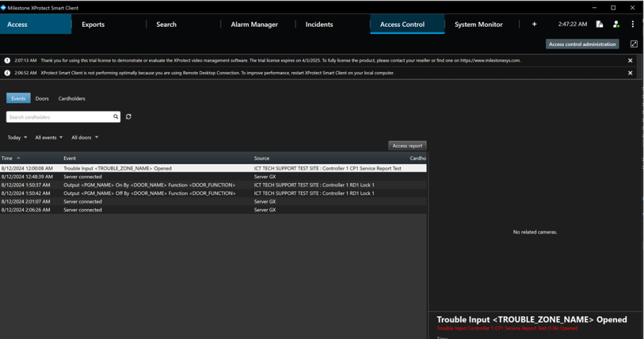The image size is (644, 339).
Task: Open the evidence lock list icon
Action: (x=599, y=24)
